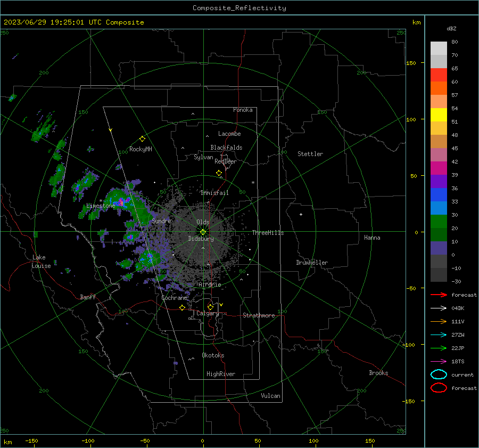Select the ThreeHills label
Screen dimensions: 479x448
[x=268, y=233]
